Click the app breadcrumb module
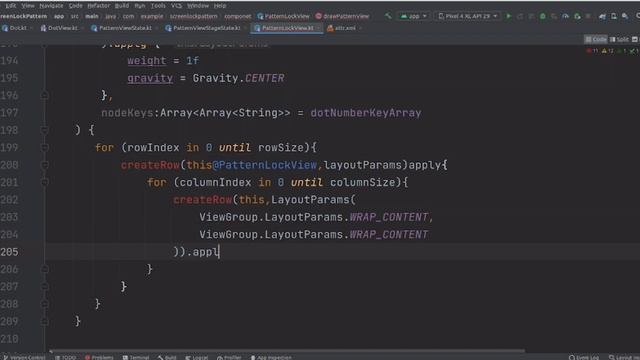This screenshot has height=360, width=640. 59,16
